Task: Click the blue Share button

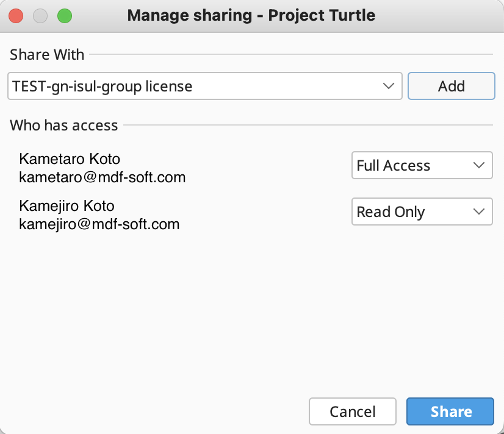Action: point(450,411)
